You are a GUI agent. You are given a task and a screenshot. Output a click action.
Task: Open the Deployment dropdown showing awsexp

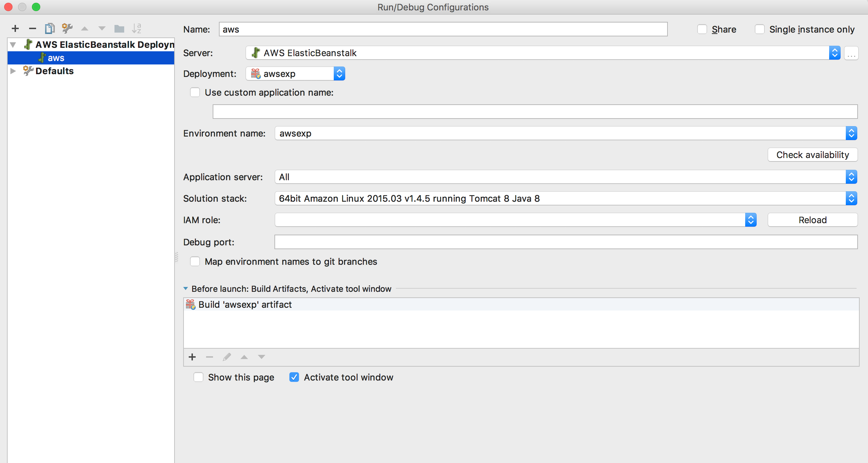295,73
